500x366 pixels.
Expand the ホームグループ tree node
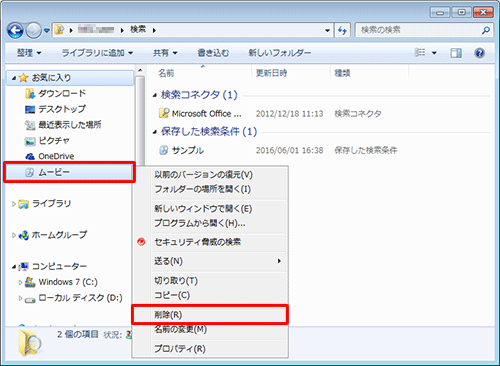tap(14, 235)
